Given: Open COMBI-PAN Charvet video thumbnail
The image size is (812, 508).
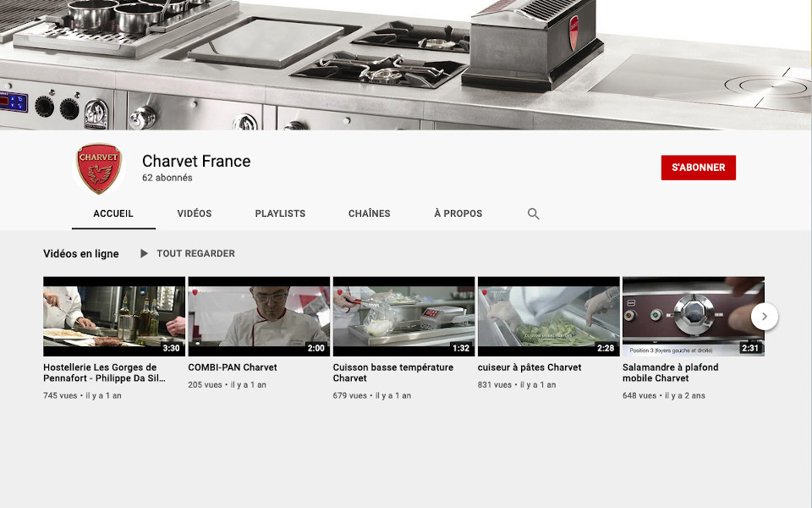Looking at the screenshot, I should tap(259, 316).
